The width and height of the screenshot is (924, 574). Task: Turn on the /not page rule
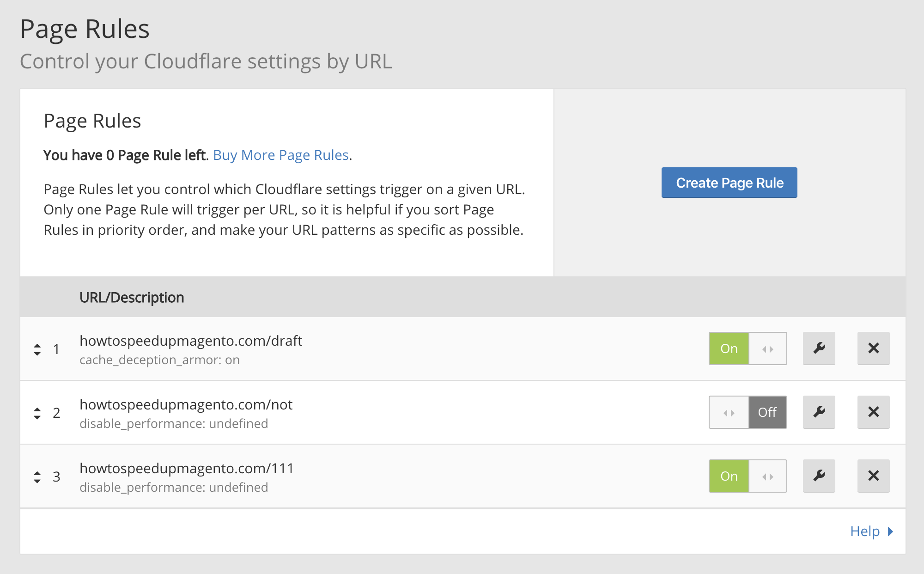[748, 412]
